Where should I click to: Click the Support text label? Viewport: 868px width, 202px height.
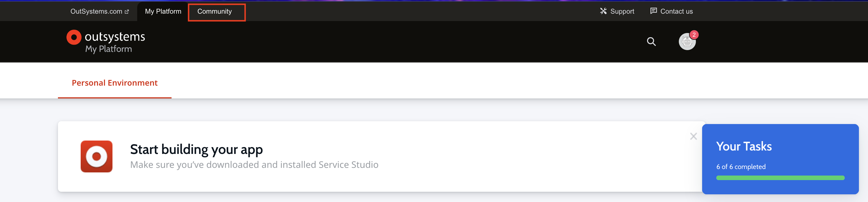click(x=622, y=11)
